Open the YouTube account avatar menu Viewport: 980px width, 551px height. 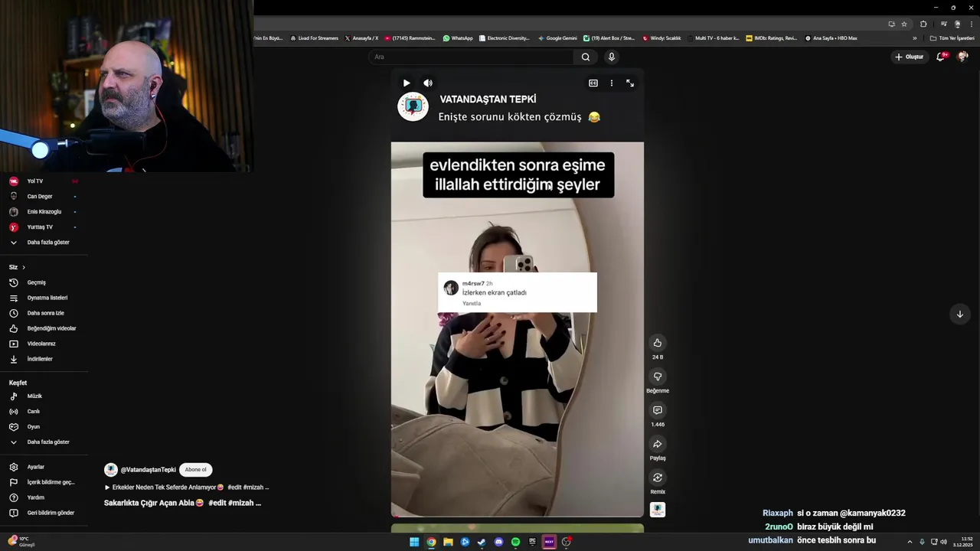[962, 57]
